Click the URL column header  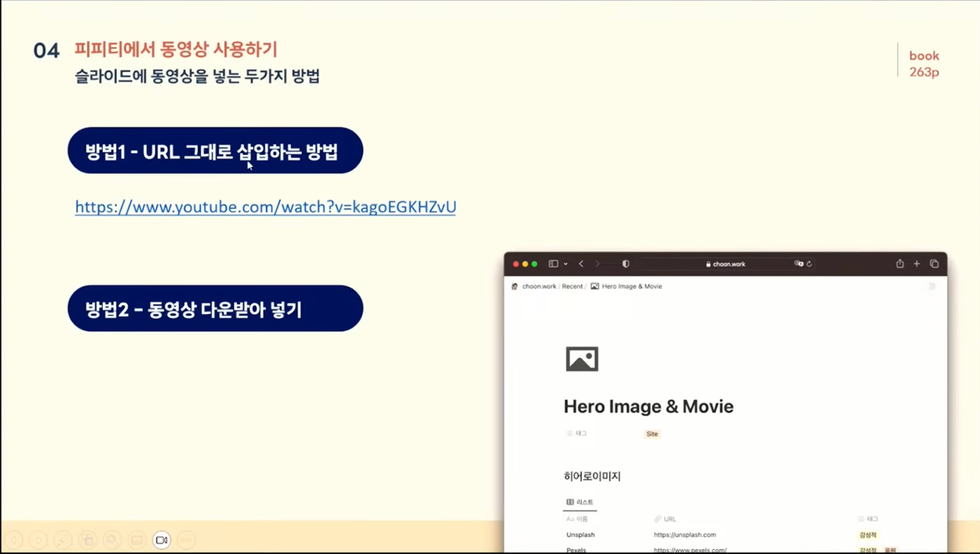pyautogui.click(x=665, y=519)
